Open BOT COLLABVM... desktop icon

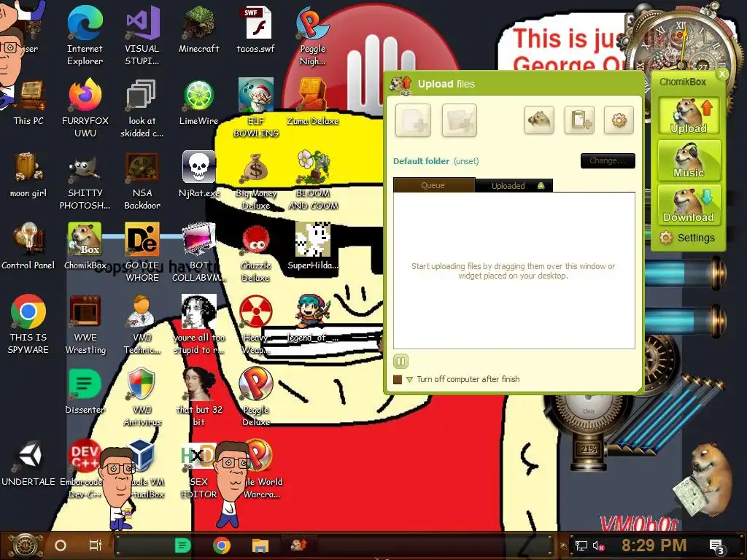pyautogui.click(x=198, y=252)
